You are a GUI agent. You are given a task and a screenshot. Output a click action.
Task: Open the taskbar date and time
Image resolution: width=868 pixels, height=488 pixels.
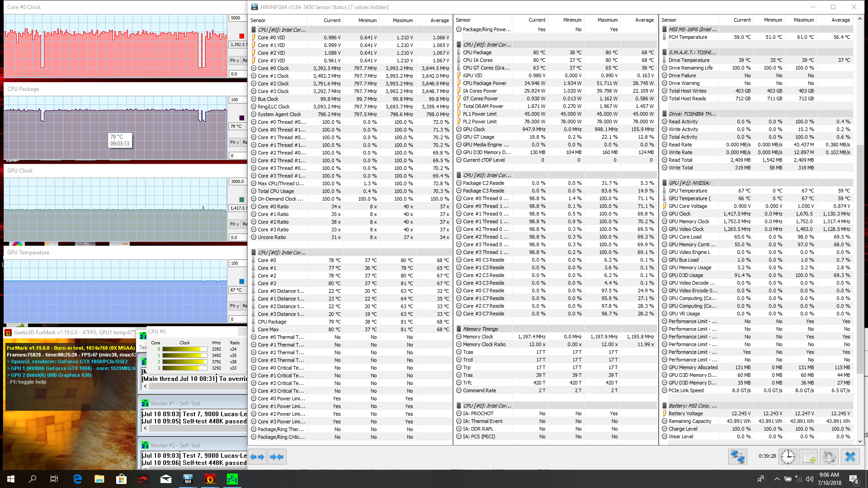click(829, 479)
